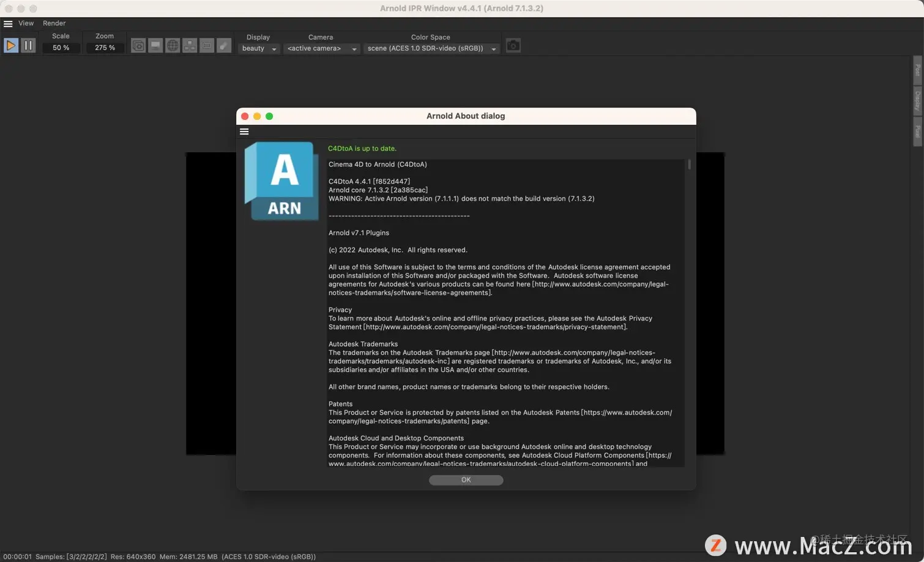
Task: Click the WARNING Active Arnold version line
Action: point(461,199)
